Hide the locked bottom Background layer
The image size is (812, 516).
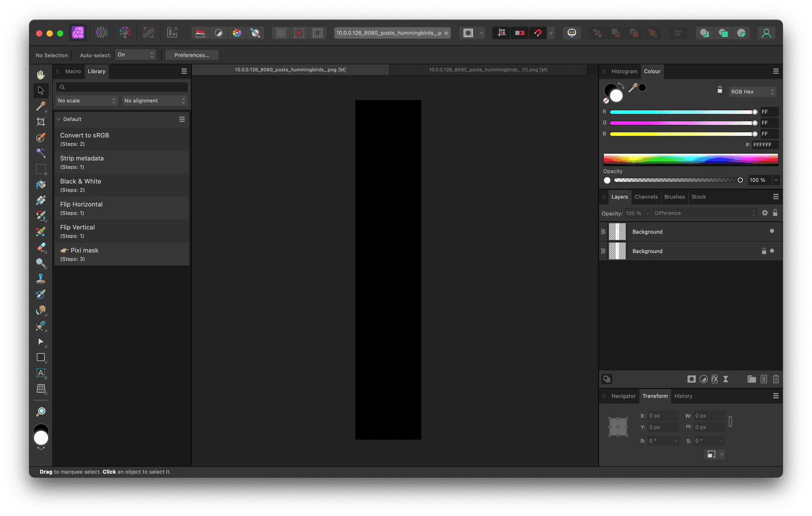tap(772, 251)
